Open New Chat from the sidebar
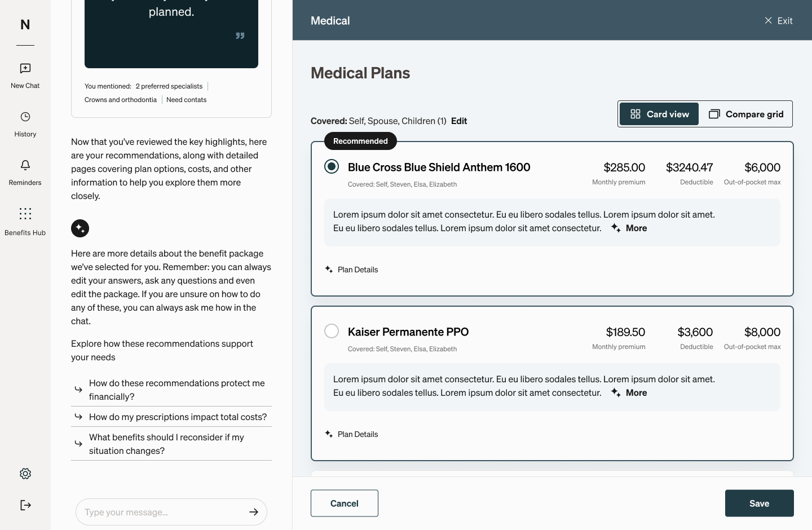 25,76
